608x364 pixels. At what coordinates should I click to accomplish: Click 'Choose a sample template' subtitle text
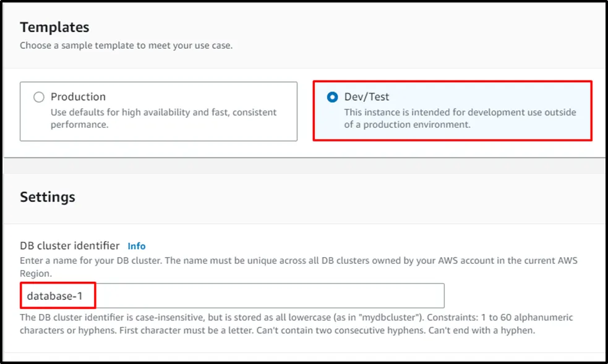[x=126, y=46]
